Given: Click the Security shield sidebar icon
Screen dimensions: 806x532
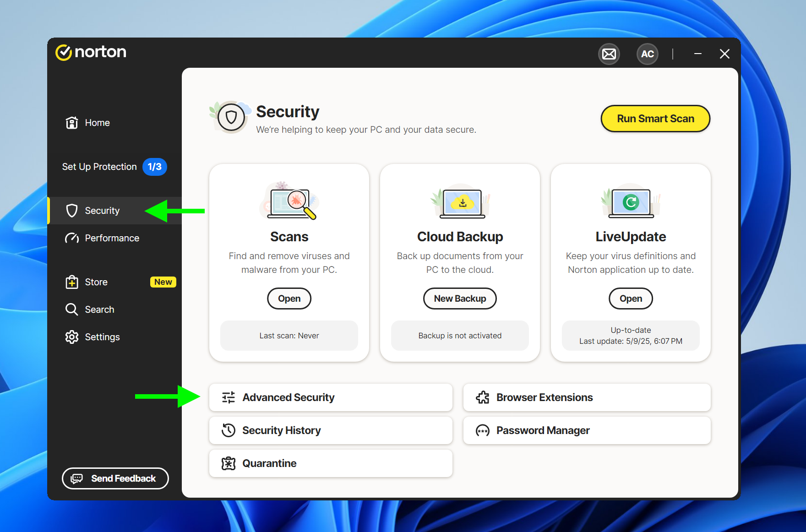Looking at the screenshot, I should coord(72,211).
